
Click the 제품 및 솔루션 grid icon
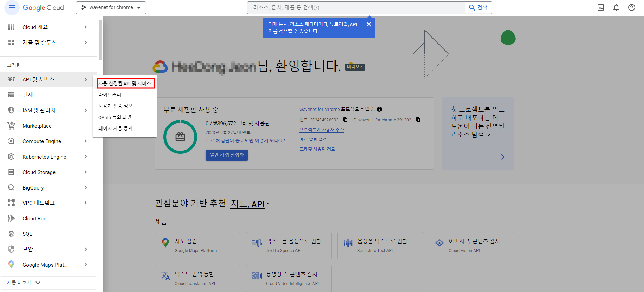point(11,42)
